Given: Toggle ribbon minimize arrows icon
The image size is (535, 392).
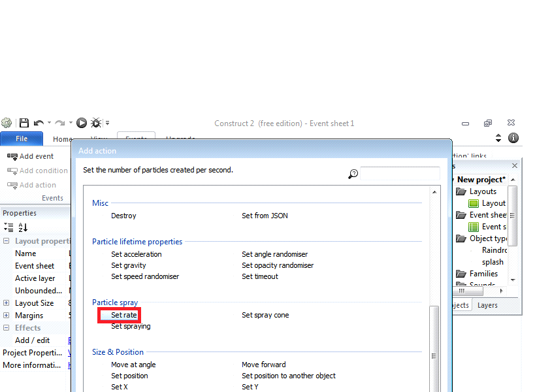Looking at the screenshot, I should pos(498,138).
